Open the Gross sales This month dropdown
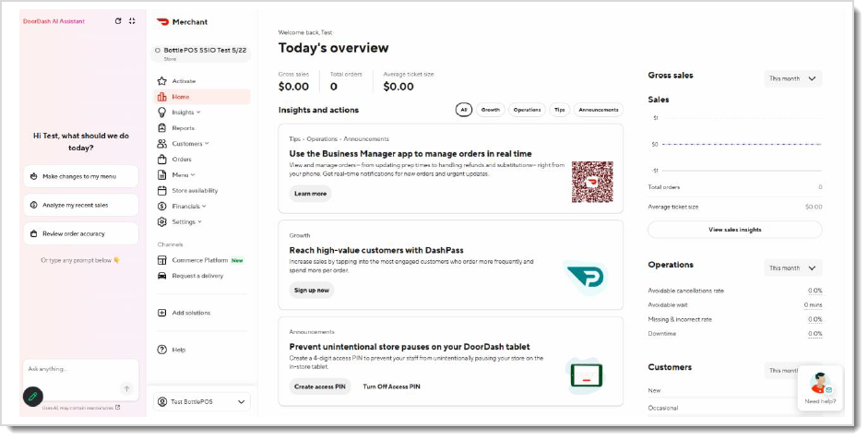The height and width of the screenshot is (440, 868). 792,78
